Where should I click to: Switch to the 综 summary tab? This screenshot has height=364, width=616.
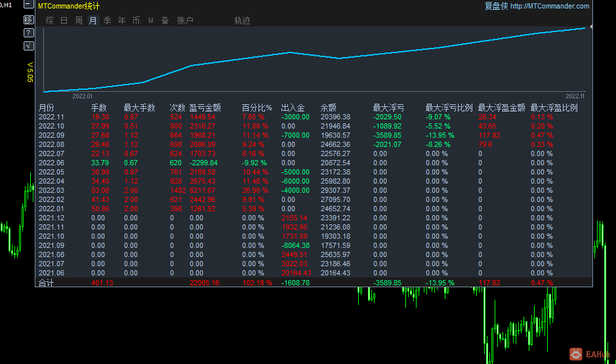tap(49, 20)
